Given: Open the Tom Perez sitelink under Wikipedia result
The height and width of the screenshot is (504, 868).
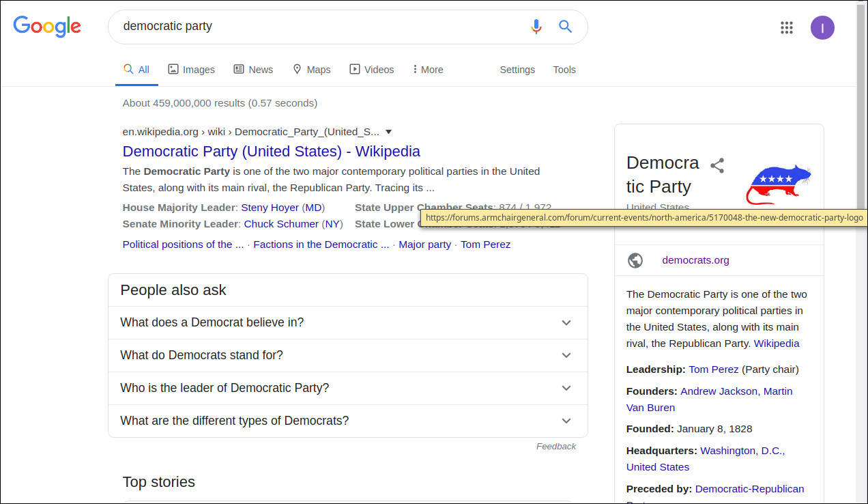Looking at the screenshot, I should (485, 244).
